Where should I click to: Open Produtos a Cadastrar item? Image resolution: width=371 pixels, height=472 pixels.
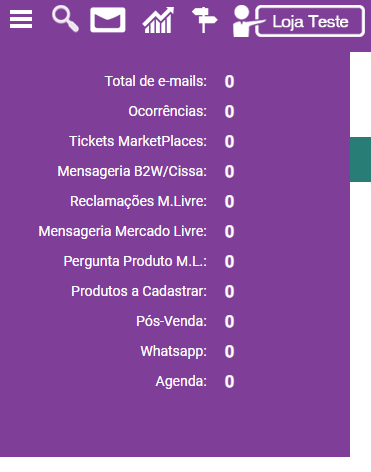click(139, 291)
